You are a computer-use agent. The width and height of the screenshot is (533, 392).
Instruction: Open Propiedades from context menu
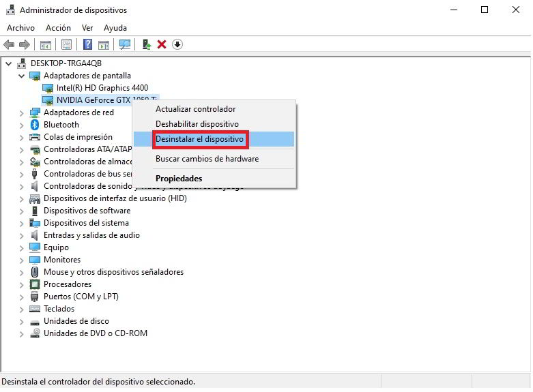pyautogui.click(x=214, y=179)
